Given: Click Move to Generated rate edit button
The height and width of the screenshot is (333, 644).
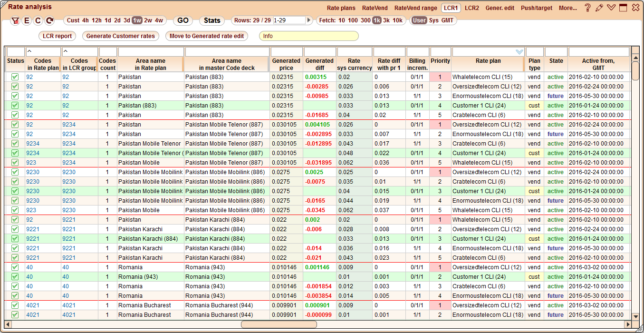Looking at the screenshot, I should tap(207, 36).
